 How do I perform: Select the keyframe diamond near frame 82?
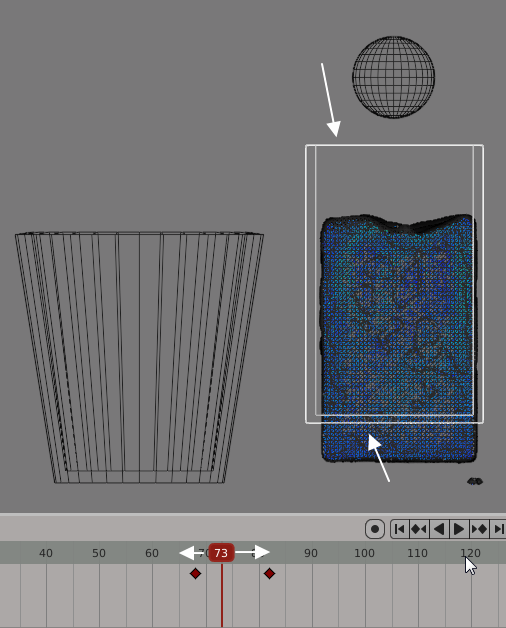(270, 574)
